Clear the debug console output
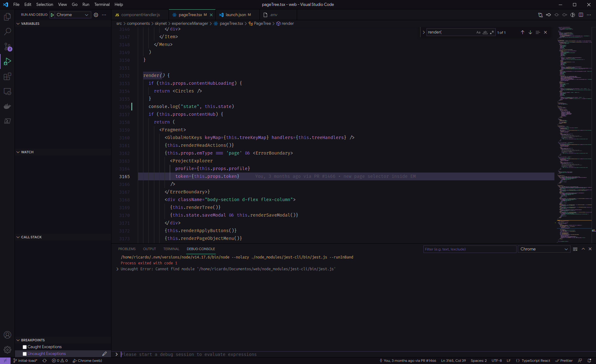 pos(575,249)
